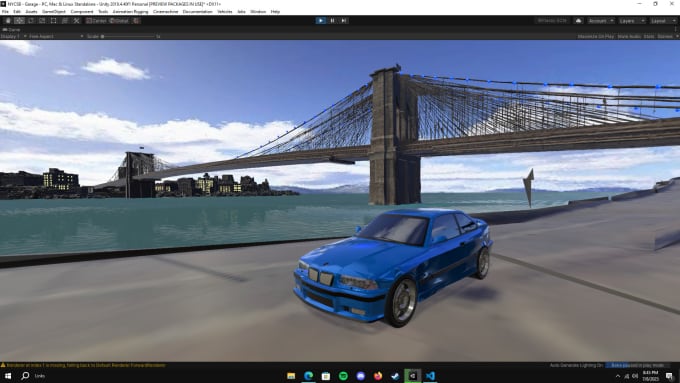680x383 pixels.
Task: Pause the game with the pause button
Action: coord(332,20)
